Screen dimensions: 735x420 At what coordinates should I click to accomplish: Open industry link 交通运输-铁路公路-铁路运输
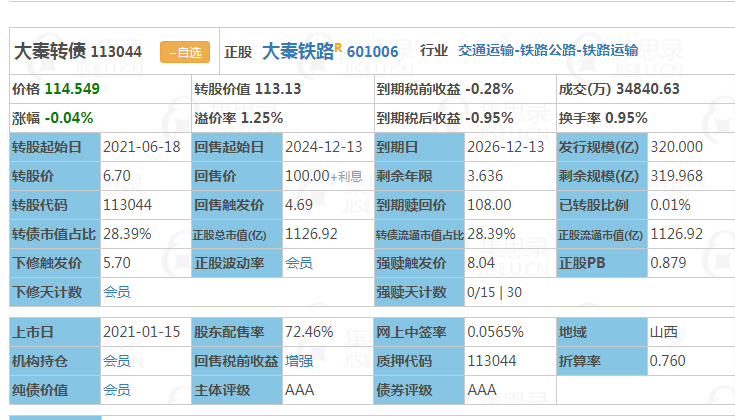point(548,50)
